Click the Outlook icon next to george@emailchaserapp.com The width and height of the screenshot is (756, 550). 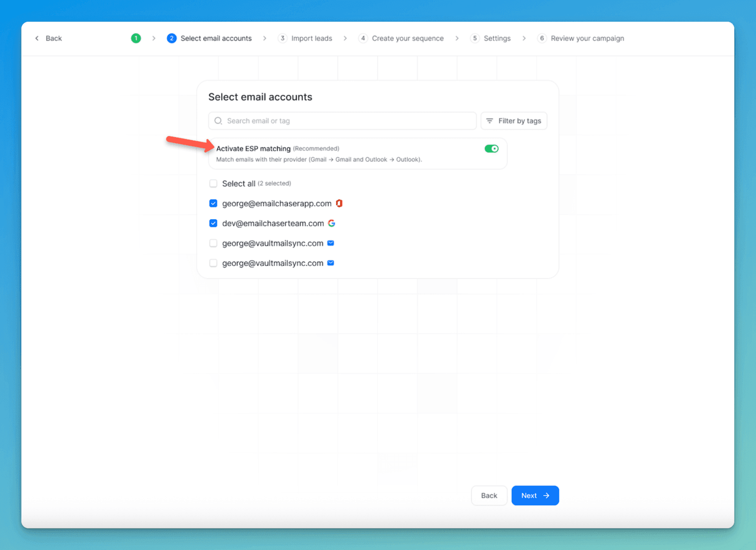339,203
